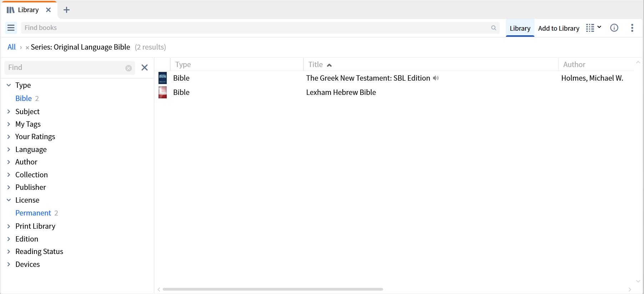Go to the All breadcrumb link

[x=12, y=47]
